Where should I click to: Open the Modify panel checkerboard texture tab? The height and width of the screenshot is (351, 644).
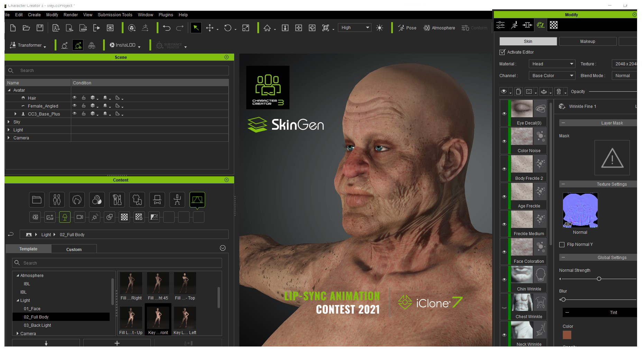pyautogui.click(x=554, y=25)
